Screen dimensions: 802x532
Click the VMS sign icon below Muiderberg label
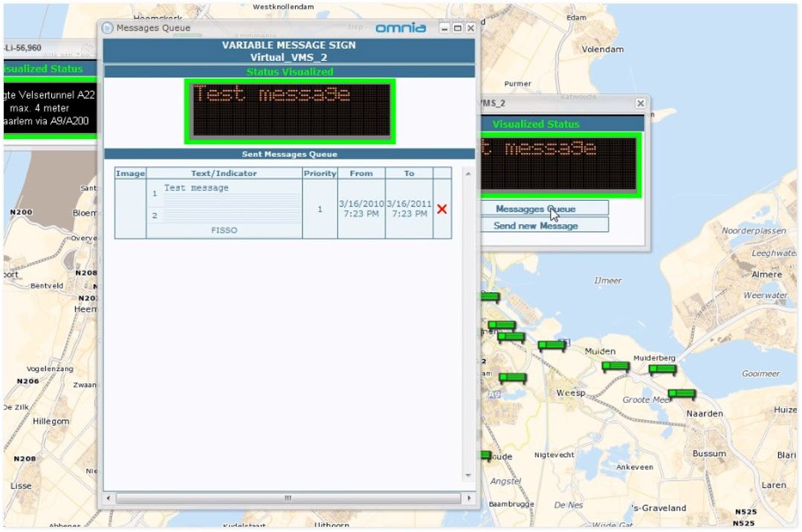[x=662, y=369]
